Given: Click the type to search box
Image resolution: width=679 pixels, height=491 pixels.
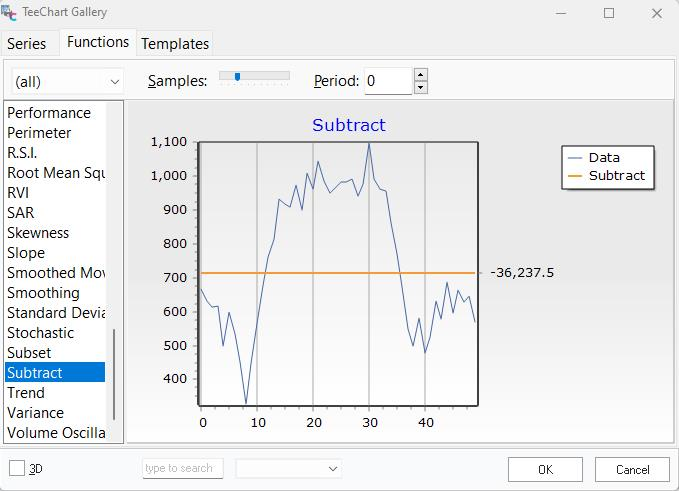Looking at the screenshot, I should click(184, 468).
